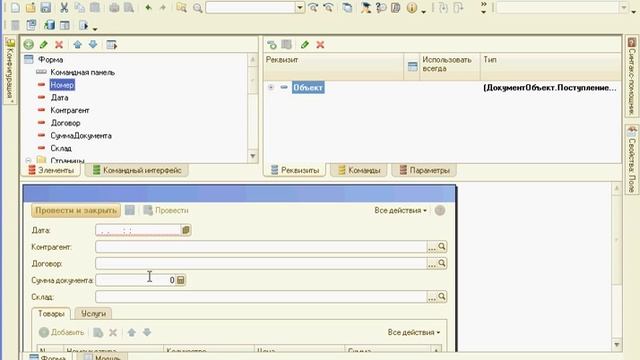
Task: Select Командная панель in the elements tree
Action: (82, 72)
